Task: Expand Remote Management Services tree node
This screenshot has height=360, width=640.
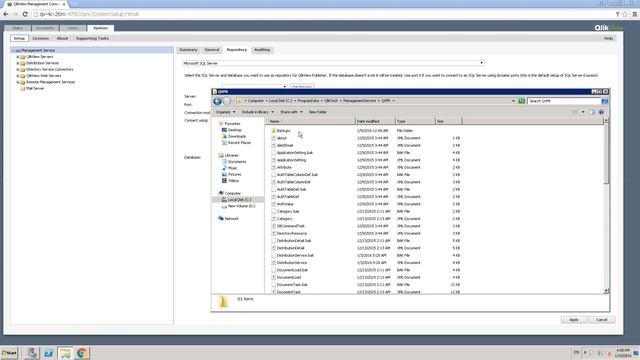Action: [18, 82]
